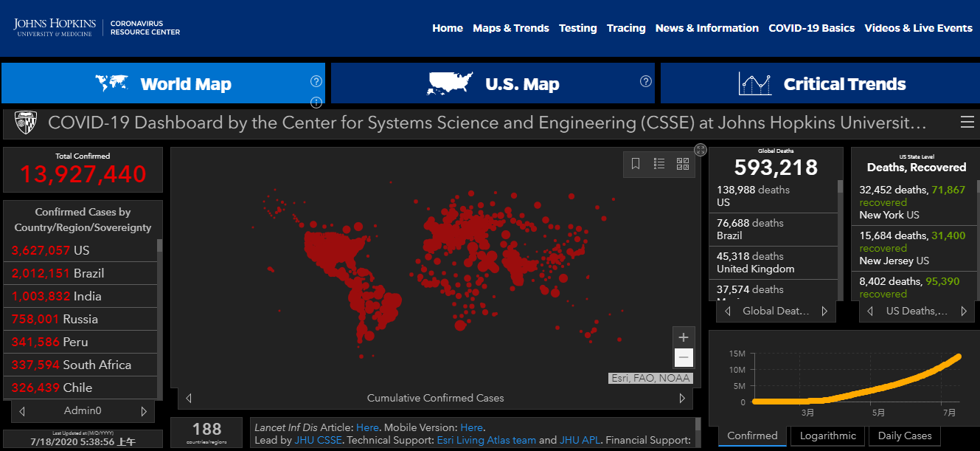
Task: Zoom out on the map
Action: [684, 358]
